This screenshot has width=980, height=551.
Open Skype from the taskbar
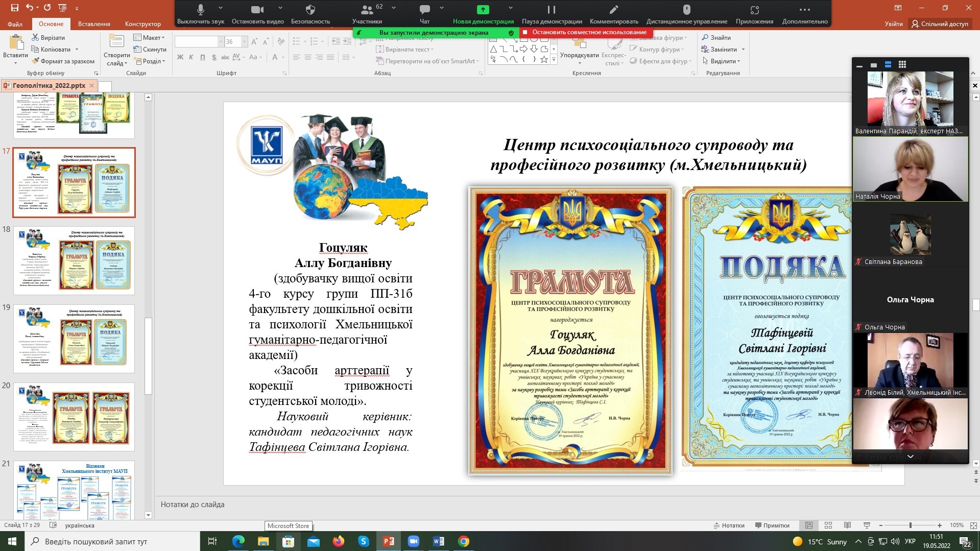point(364,541)
